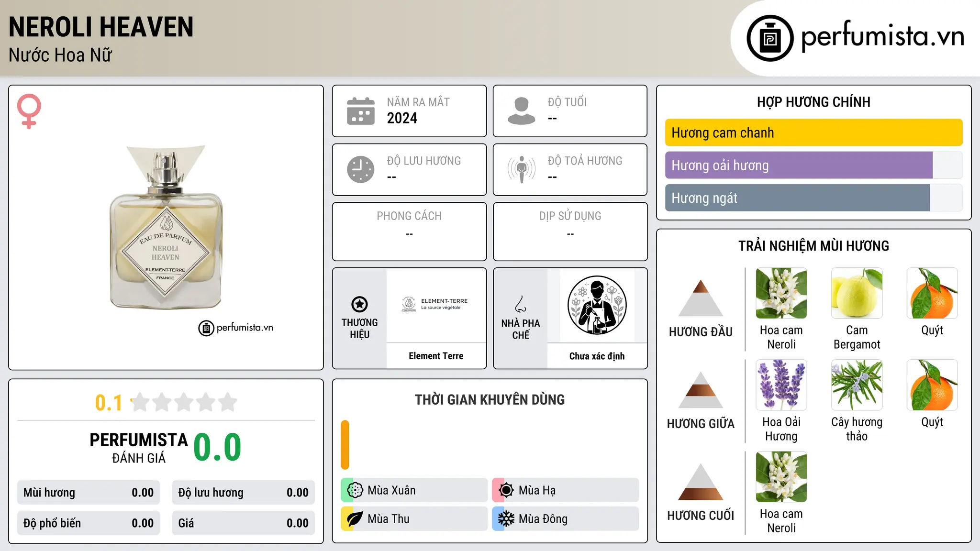Screen dimensions: 980x551
Task: Click the Mùa Hạ sun icon
Action: 506,490
